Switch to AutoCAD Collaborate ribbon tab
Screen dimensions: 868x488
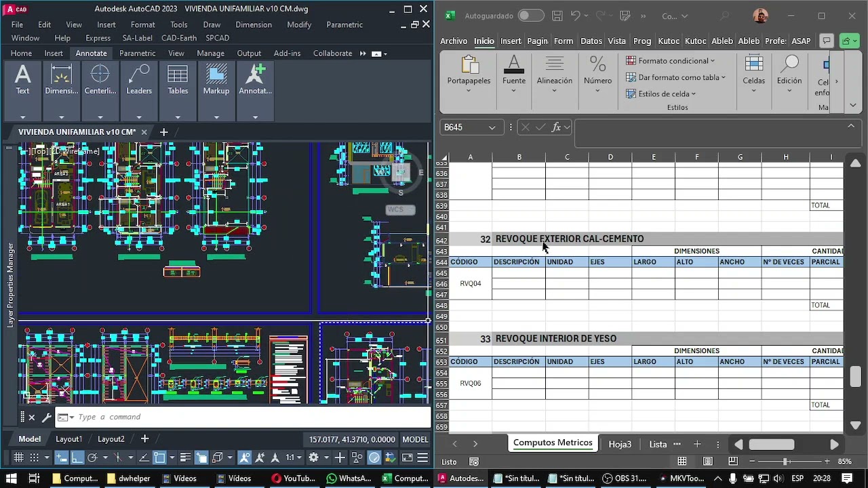pyautogui.click(x=332, y=54)
